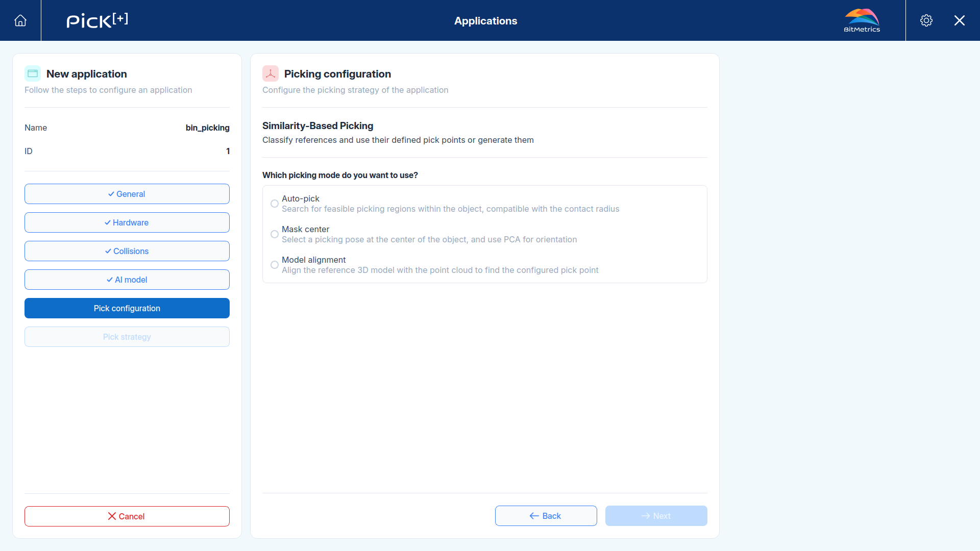Image resolution: width=980 pixels, height=551 pixels.
Task: Click Next to continue
Action: 656,516
